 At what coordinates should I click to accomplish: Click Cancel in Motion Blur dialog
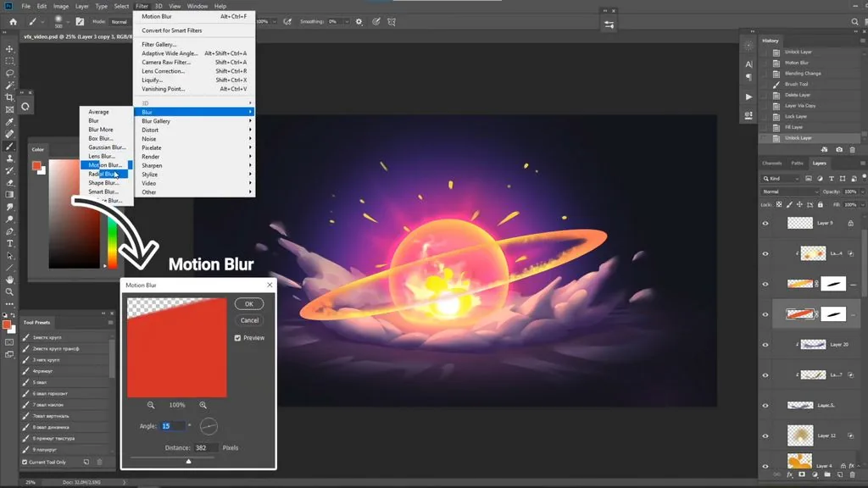249,320
